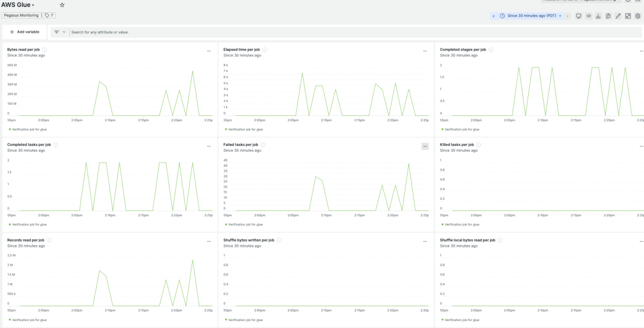Open dashboard settings gear icon

coord(638,16)
